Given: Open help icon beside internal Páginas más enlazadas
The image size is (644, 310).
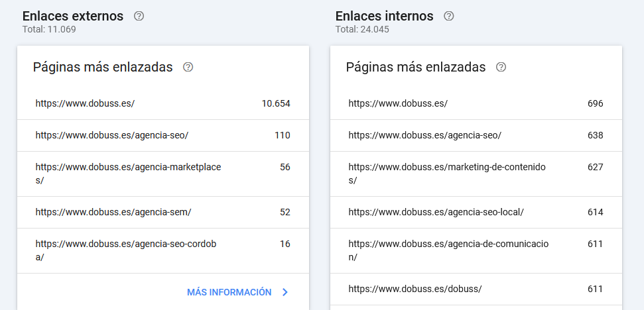Looking at the screenshot, I should pyautogui.click(x=501, y=67).
